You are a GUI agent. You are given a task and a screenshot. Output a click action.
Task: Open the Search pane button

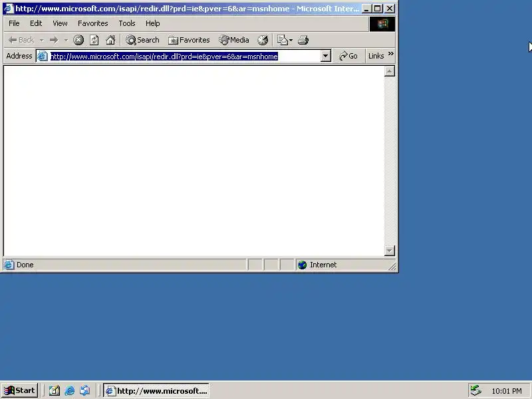click(x=142, y=40)
